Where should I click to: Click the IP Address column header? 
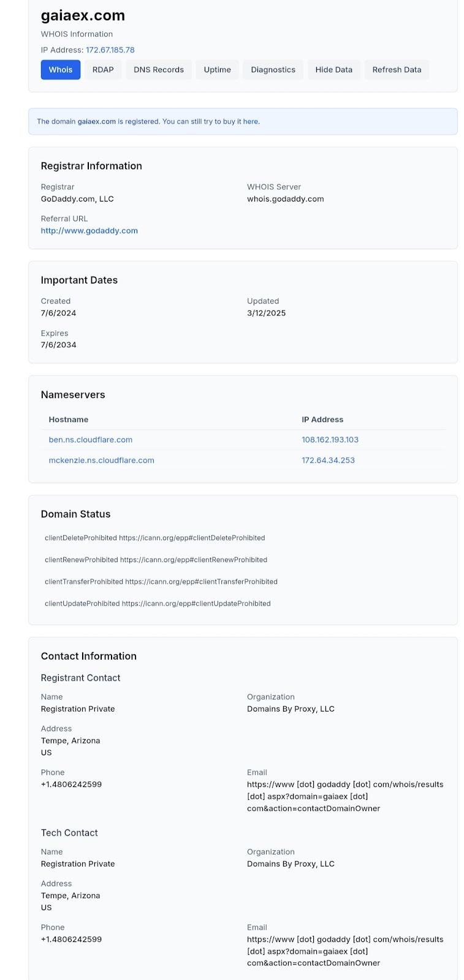tap(322, 420)
